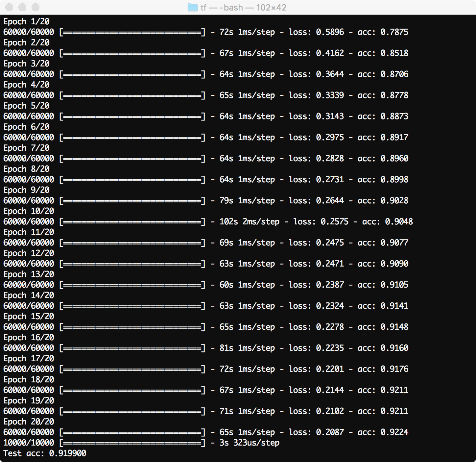The image size is (476, 462).
Task: Click the 'Epoch 20/20' line
Action: click(x=29, y=422)
